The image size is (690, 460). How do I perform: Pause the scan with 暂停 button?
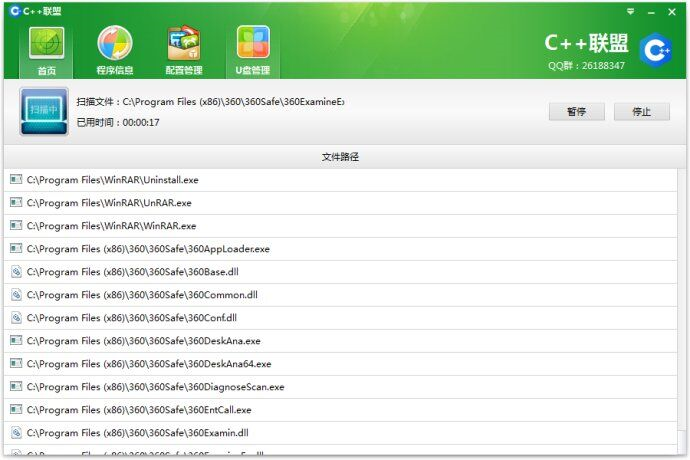point(576,112)
